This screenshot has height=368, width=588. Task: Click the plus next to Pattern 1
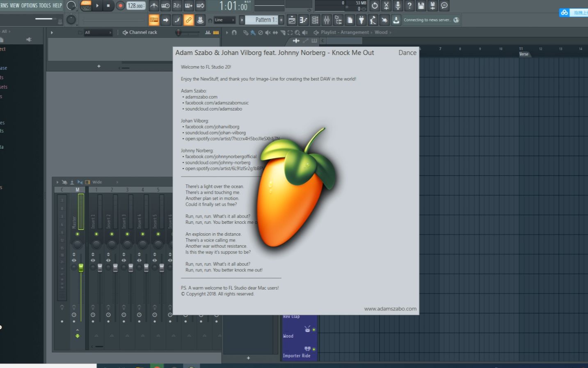tap(281, 20)
